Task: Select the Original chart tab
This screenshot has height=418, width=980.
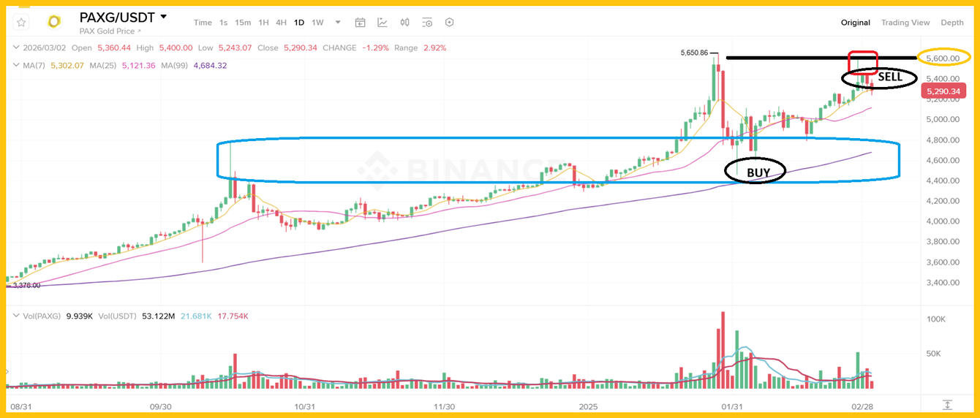Action: tap(855, 23)
